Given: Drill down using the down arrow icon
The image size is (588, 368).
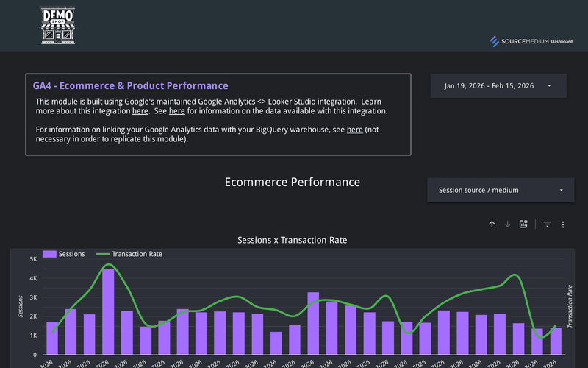Looking at the screenshot, I should click(x=507, y=224).
